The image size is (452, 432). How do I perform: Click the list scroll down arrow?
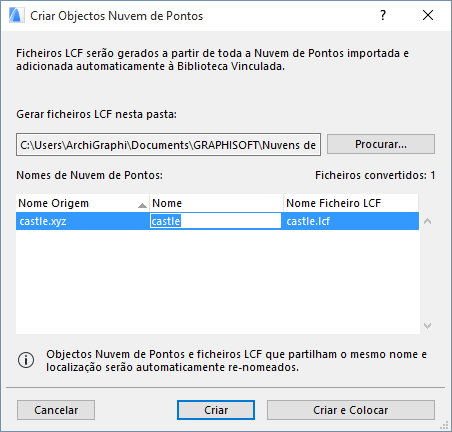[427, 326]
